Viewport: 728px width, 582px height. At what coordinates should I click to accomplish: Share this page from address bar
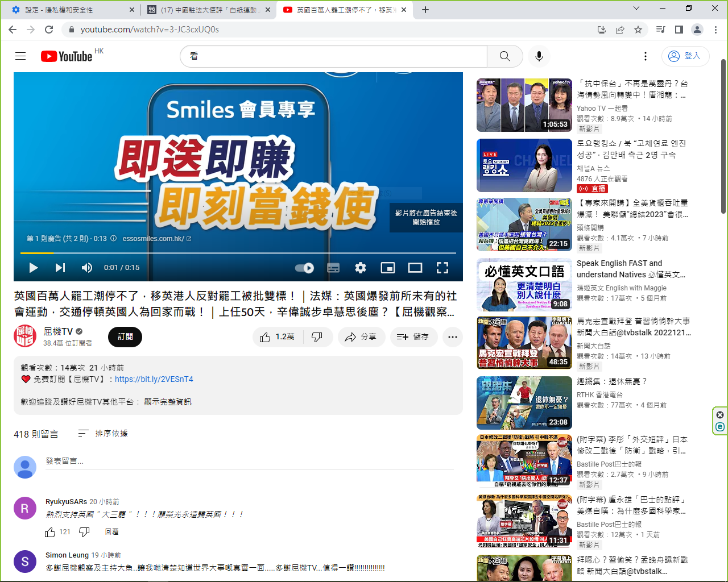620,30
